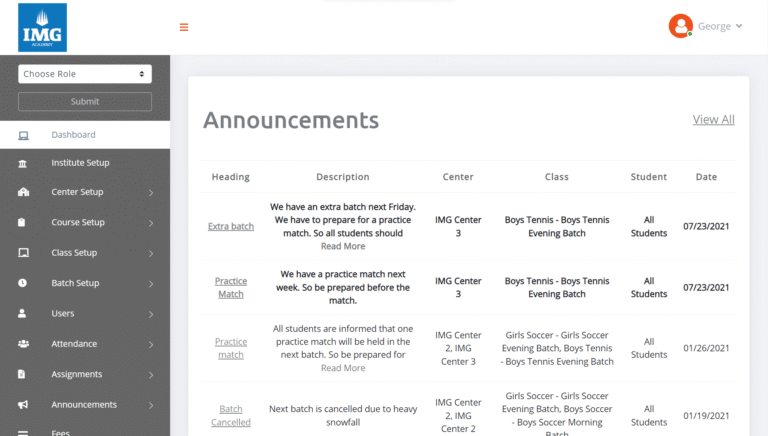The height and width of the screenshot is (436, 768).
Task: Open the Extra batch announcement link
Action: [230, 226]
